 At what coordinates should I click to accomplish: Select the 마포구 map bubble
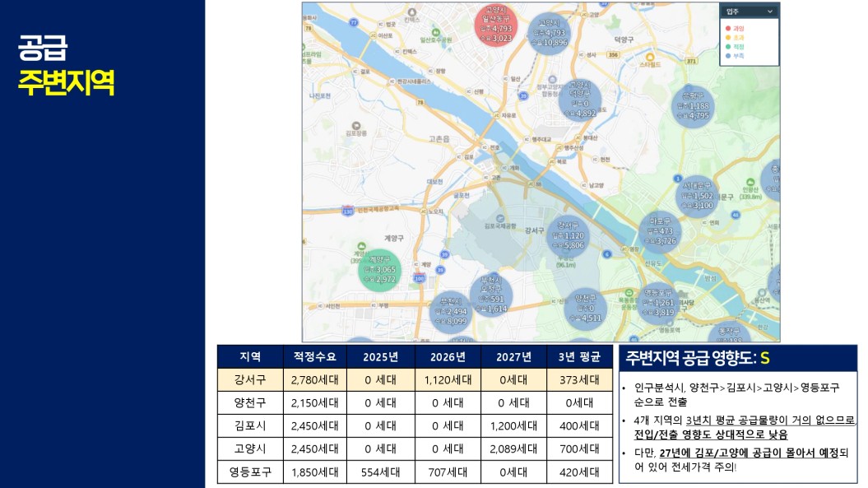point(660,231)
